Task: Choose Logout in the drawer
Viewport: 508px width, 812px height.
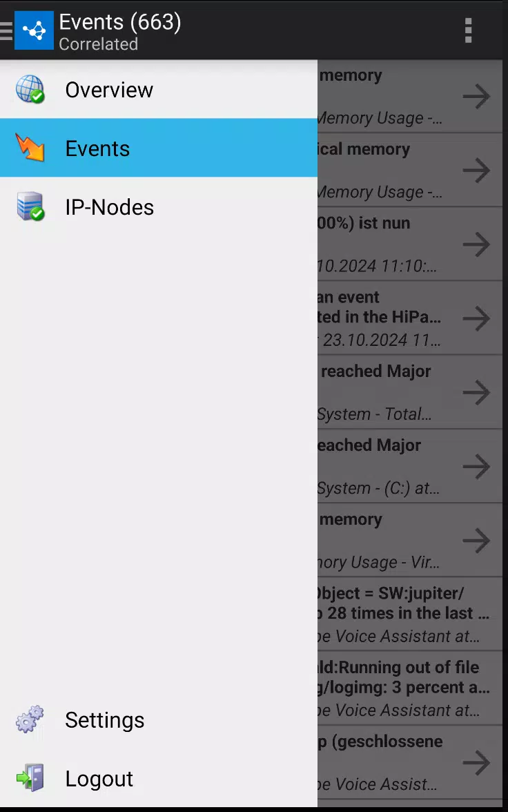Action: tap(159, 777)
